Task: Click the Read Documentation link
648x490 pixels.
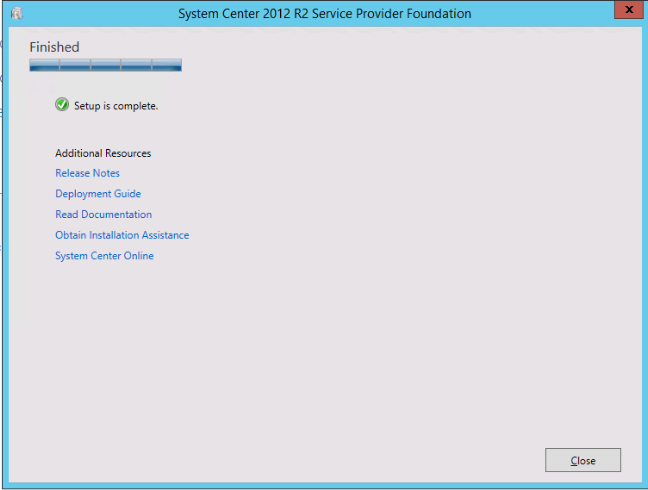Action: pyautogui.click(x=103, y=215)
